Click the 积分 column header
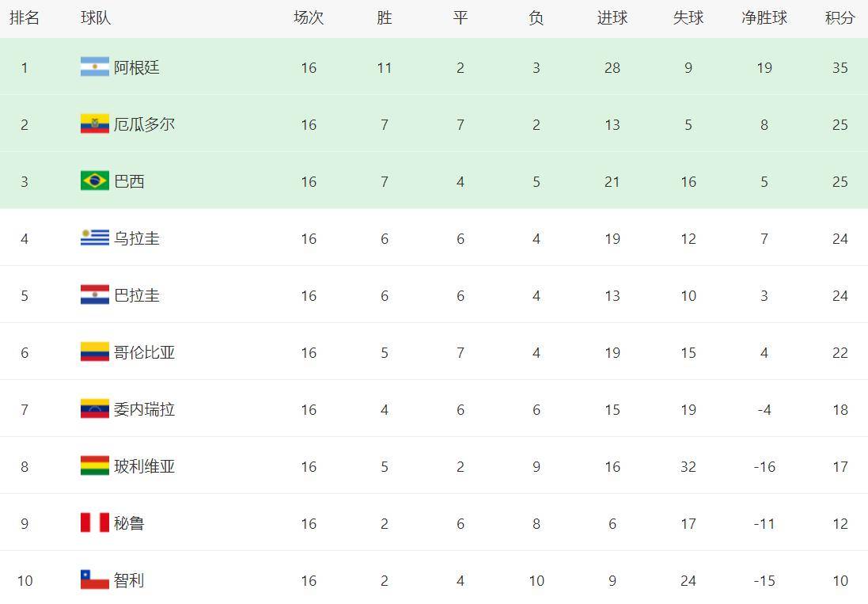Screen dimensions: 868x604 [x=840, y=17]
